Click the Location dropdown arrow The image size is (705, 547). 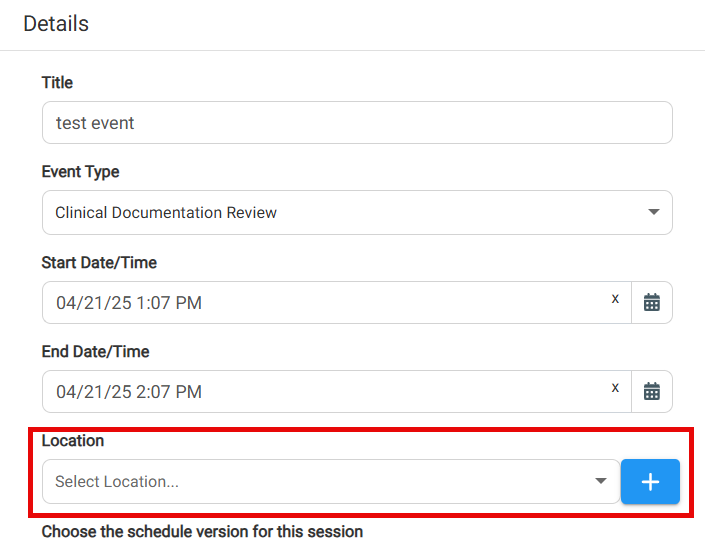601,481
